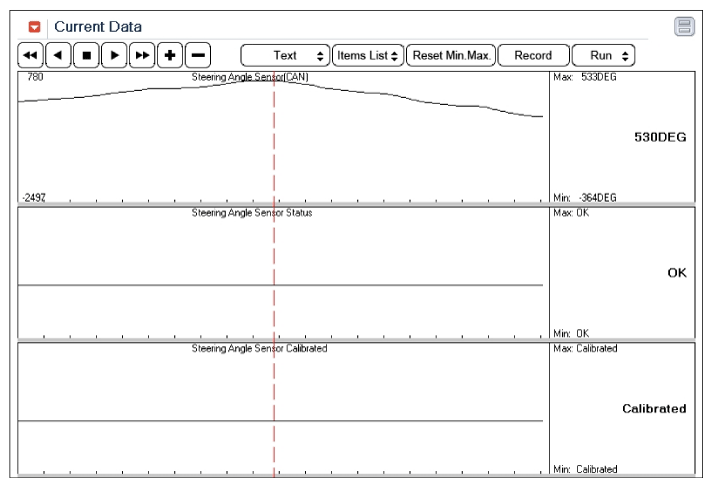Viewport: 713px width, 487px height.
Task: Open the Text display mode dropdown
Action: [x=285, y=55]
